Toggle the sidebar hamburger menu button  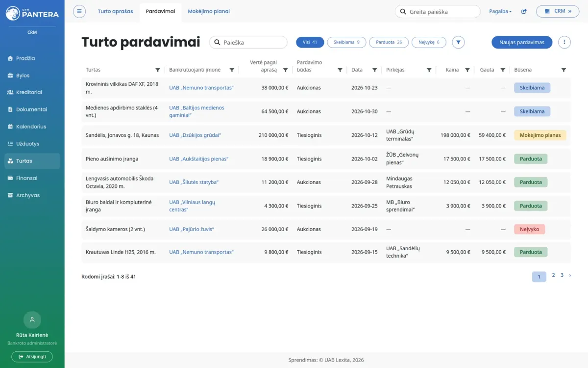tap(79, 11)
